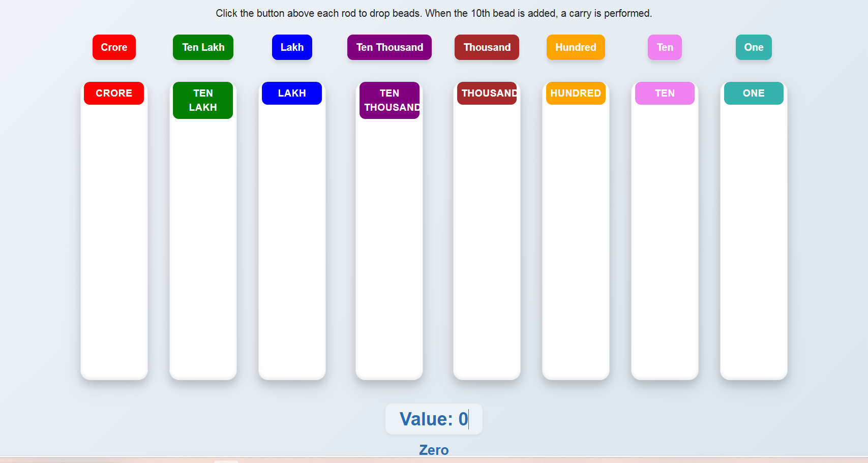Drop a bead using the Lakh button
The image size is (868, 463).
(292, 47)
